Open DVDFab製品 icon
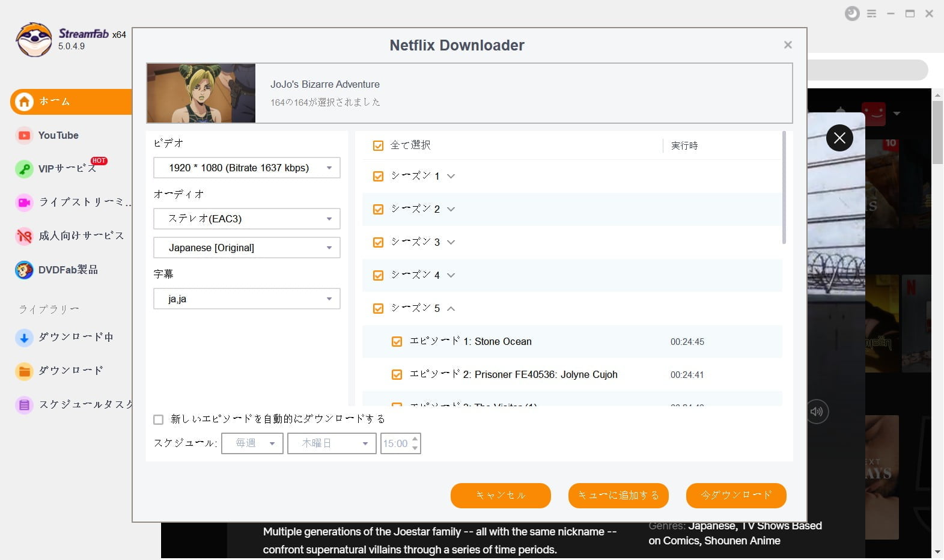This screenshot has height=560, width=944. (24, 270)
